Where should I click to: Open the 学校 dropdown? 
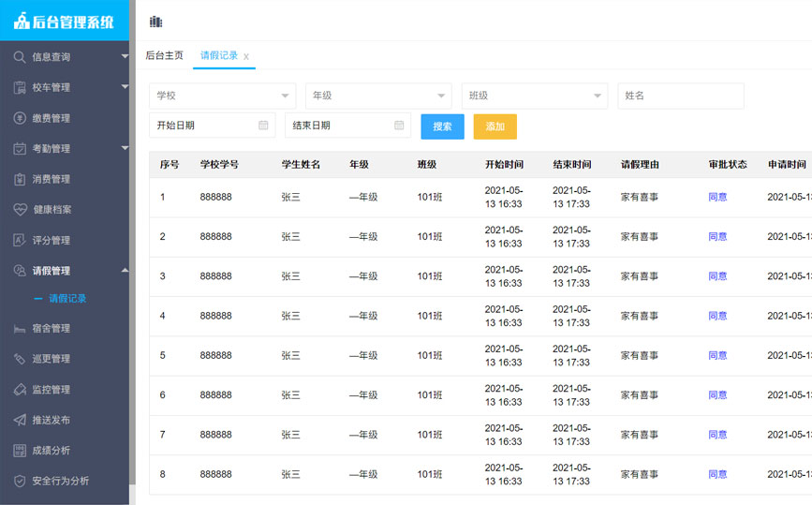click(x=222, y=96)
